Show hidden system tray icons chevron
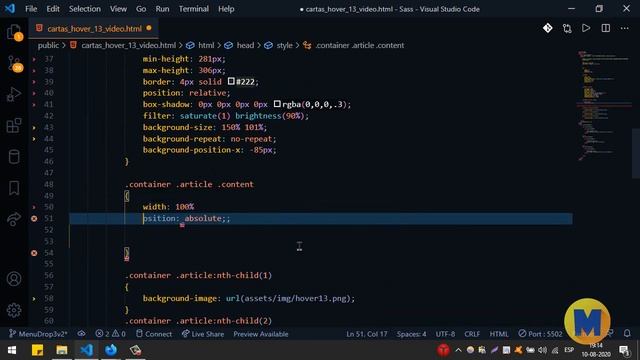 (x=458, y=350)
